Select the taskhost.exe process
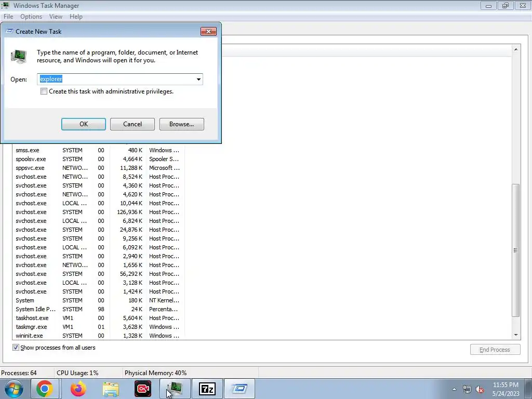Screen dimensions: 532x399 [x=98, y=318]
